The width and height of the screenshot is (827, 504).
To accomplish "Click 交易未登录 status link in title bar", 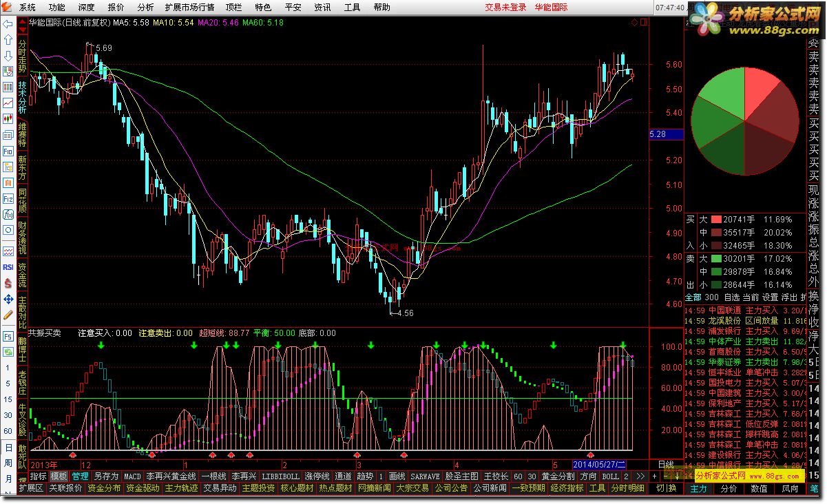I will (x=505, y=7).
